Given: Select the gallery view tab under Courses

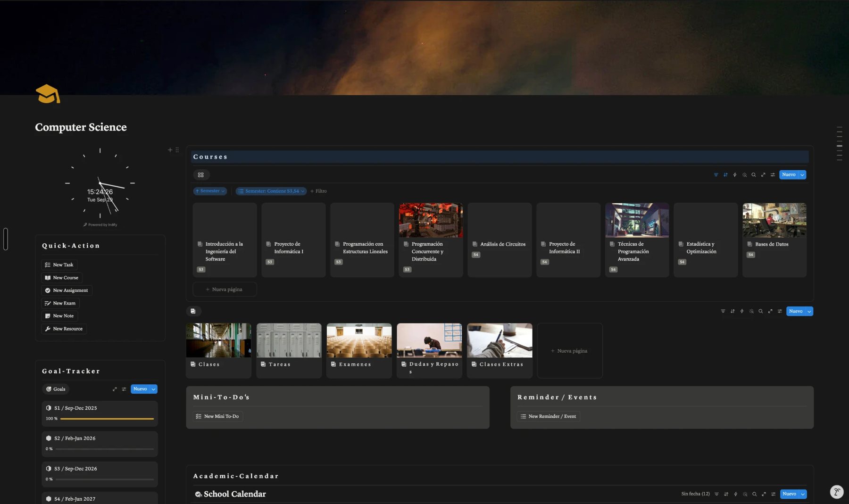Looking at the screenshot, I should pyautogui.click(x=201, y=175).
